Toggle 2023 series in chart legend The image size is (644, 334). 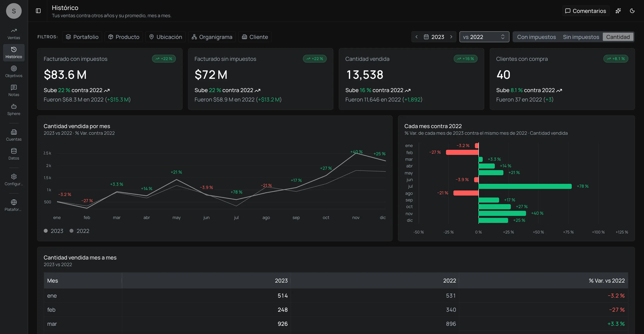(x=54, y=231)
